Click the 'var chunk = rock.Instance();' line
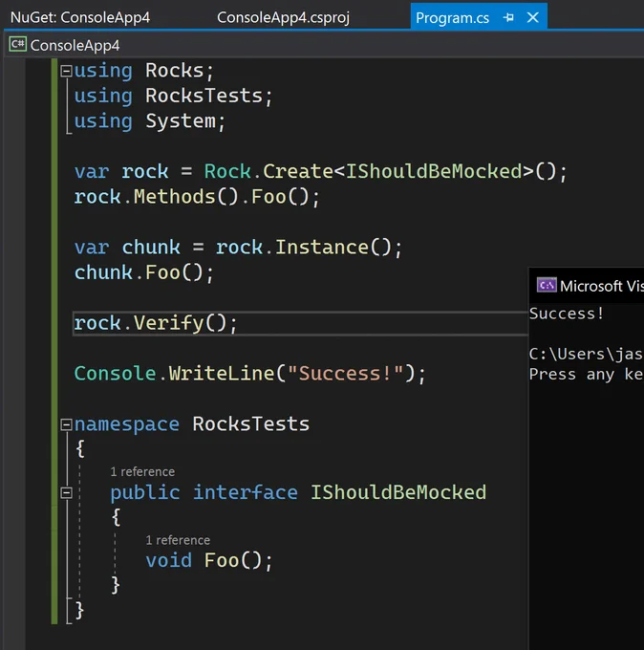 [238, 248]
